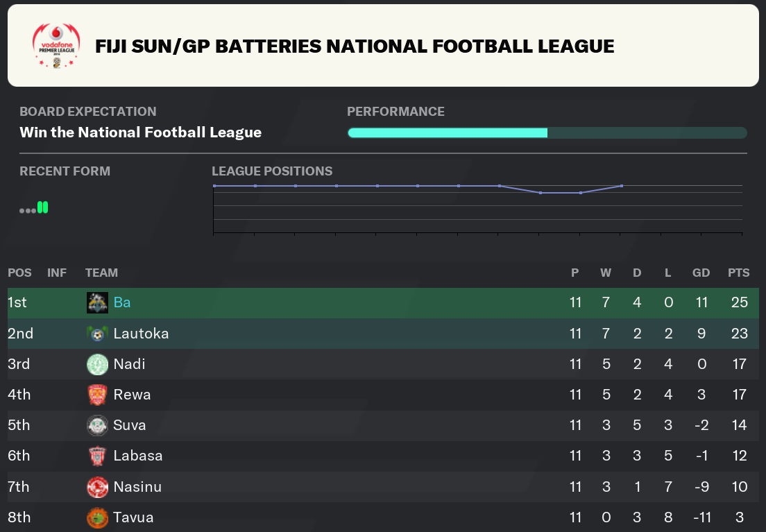Viewport: 766px width, 532px height.
Task: Open the Labasa team link
Action: 138,456
